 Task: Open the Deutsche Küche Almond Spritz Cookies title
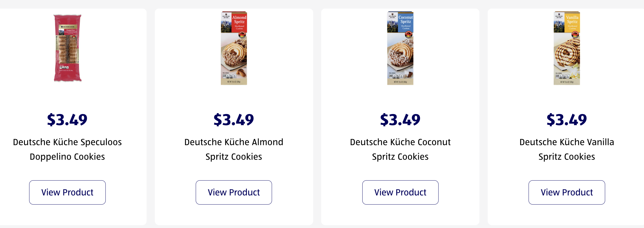[x=234, y=149]
